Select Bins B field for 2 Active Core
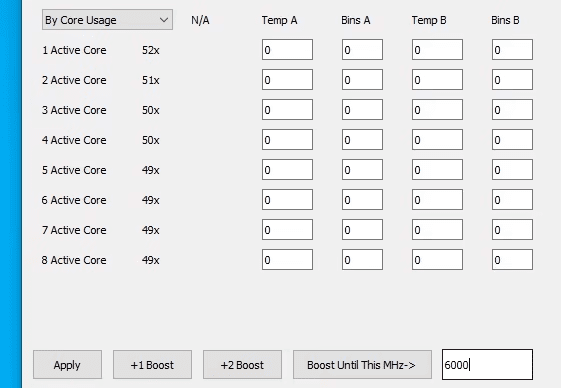Viewport: 561px width, 388px height. tap(512, 79)
